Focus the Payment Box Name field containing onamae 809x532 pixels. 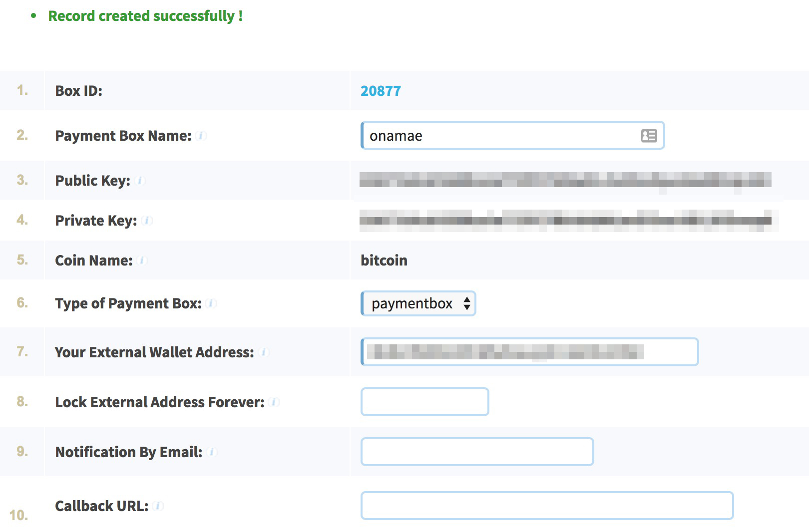coord(512,135)
